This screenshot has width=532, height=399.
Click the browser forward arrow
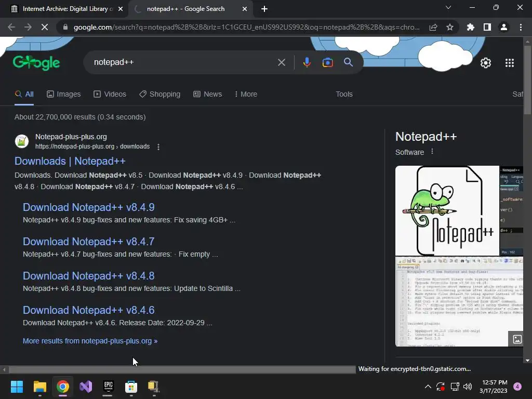click(x=28, y=27)
